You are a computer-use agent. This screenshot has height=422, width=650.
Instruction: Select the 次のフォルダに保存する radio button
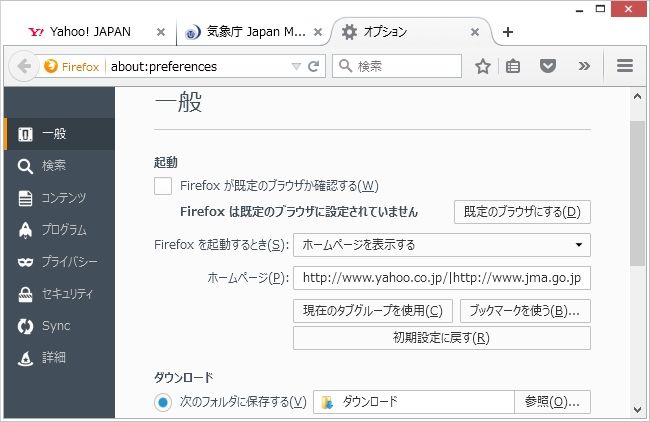163,402
